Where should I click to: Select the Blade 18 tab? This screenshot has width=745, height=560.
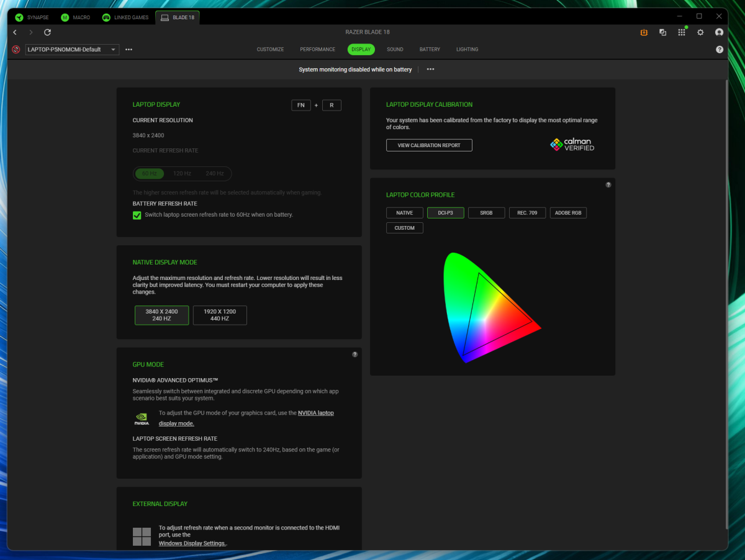[177, 17]
